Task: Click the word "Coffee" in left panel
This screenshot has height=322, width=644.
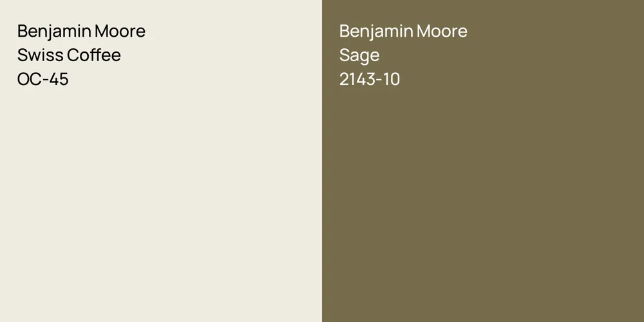Action: (x=94, y=55)
